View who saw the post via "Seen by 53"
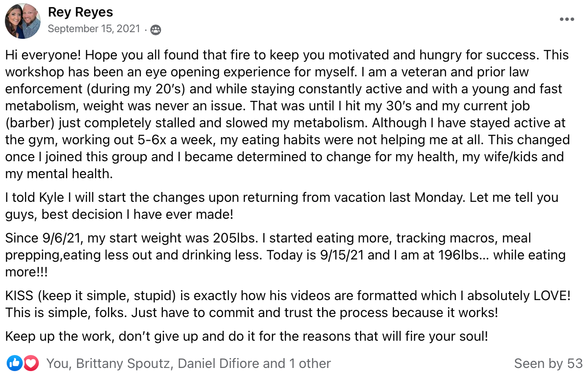 (548, 363)
